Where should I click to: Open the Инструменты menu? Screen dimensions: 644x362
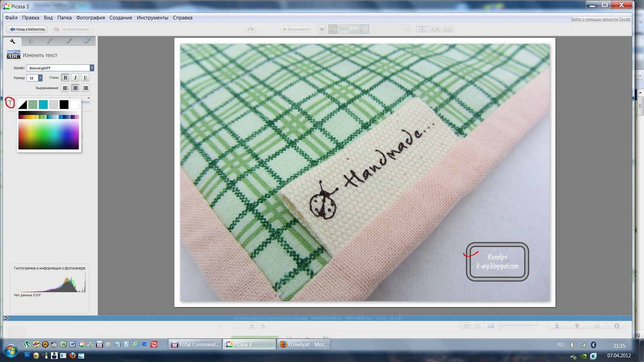coord(152,18)
